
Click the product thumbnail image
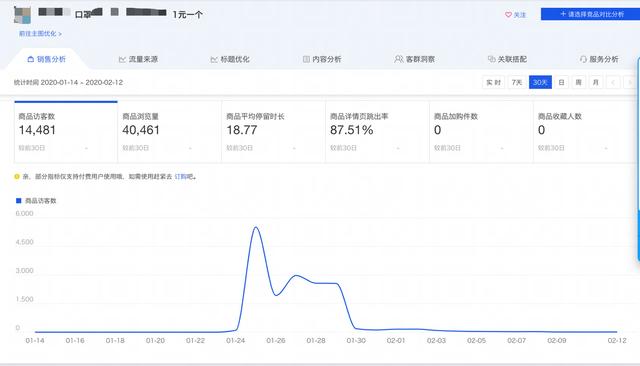click(22, 15)
